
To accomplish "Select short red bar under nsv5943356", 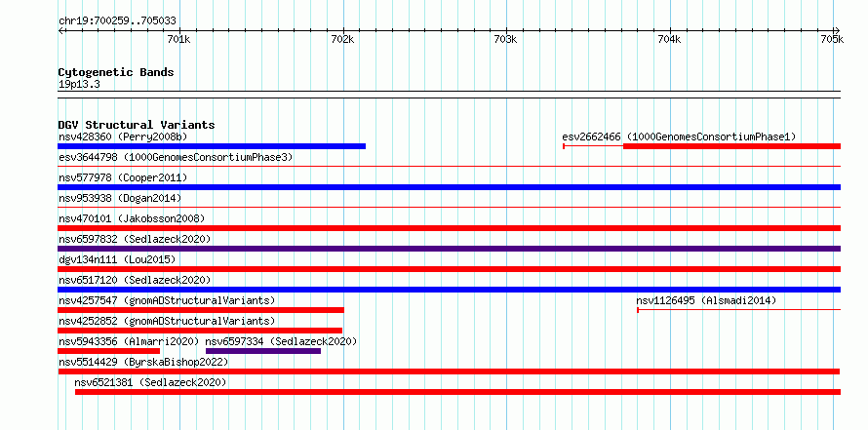I will [108, 351].
